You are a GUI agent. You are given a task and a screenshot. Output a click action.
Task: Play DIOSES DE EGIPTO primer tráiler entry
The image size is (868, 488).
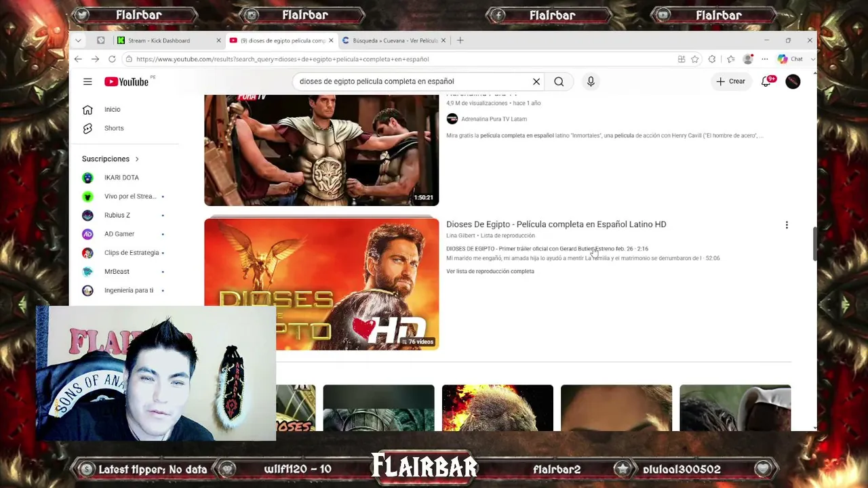tap(547, 249)
